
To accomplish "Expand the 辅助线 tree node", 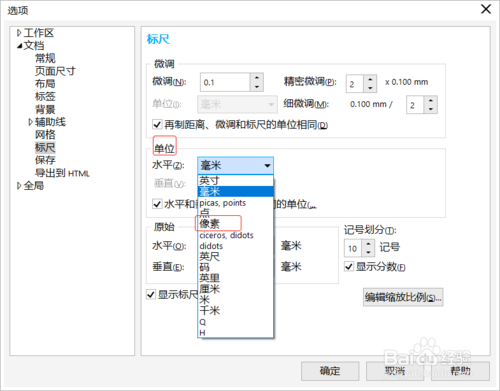I will 31,122.
